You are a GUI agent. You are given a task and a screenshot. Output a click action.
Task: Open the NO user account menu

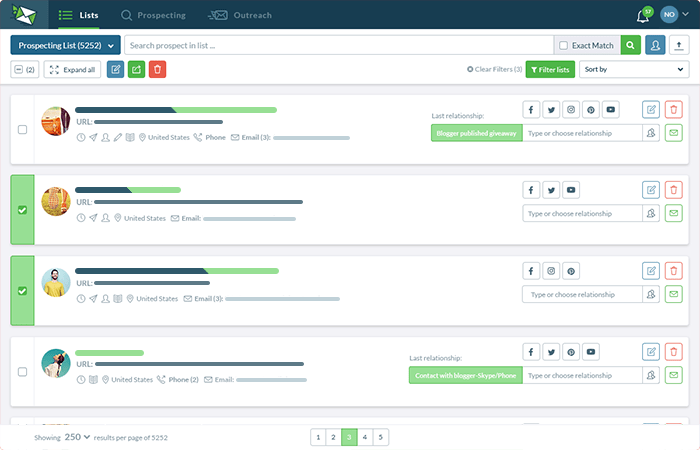[x=674, y=14]
